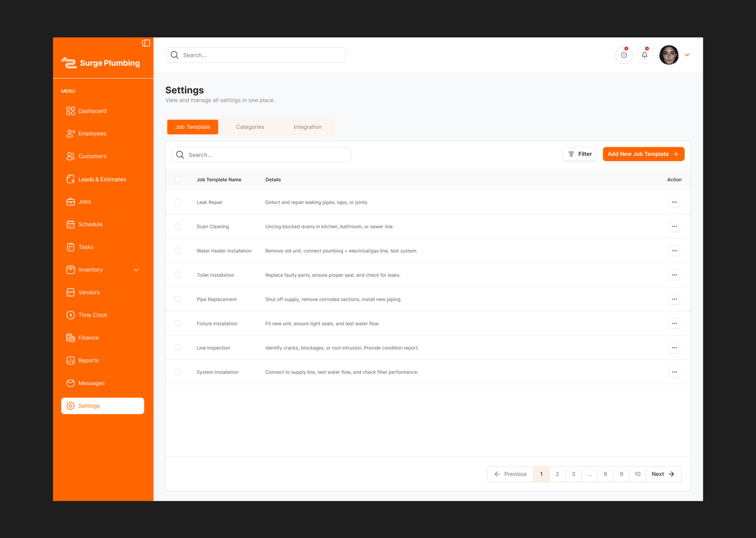Expand the Inventory submenu chevron
This screenshot has height=538, width=756.
137,270
